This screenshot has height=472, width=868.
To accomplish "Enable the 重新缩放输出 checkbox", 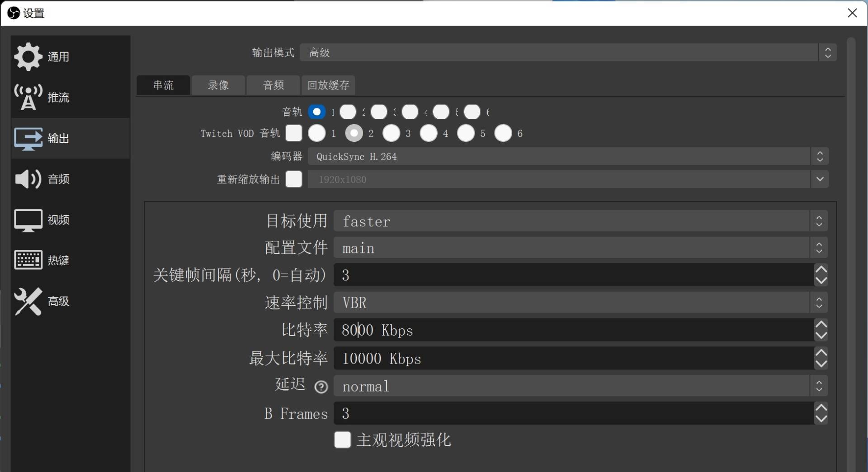I will (294, 179).
